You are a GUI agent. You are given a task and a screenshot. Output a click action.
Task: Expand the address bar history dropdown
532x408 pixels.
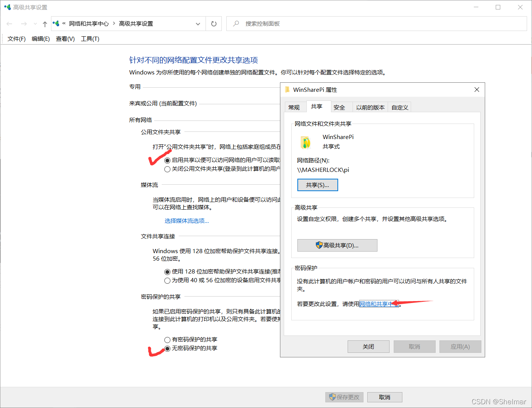(198, 24)
